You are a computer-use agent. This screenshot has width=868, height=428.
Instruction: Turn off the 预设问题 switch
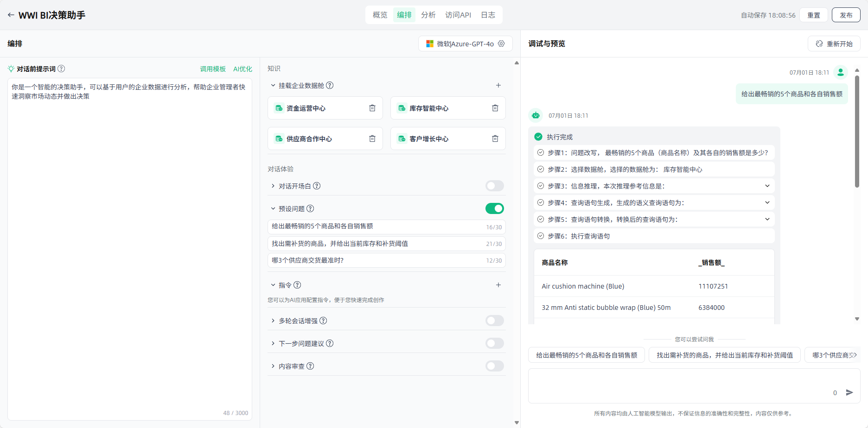tap(494, 208)
